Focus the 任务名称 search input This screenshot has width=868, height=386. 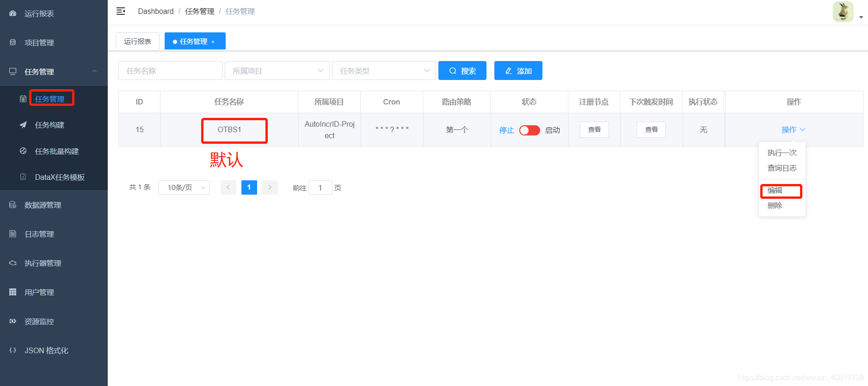coord(170,71)
